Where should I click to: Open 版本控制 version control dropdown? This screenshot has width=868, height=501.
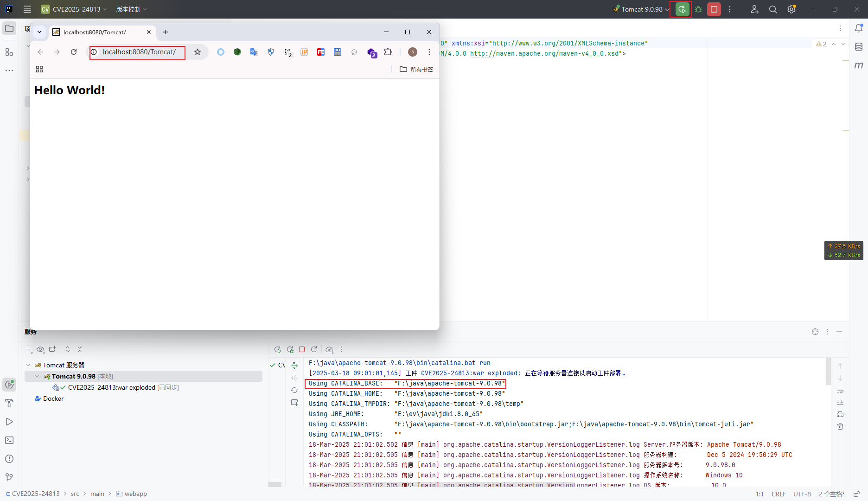(132, 9)
